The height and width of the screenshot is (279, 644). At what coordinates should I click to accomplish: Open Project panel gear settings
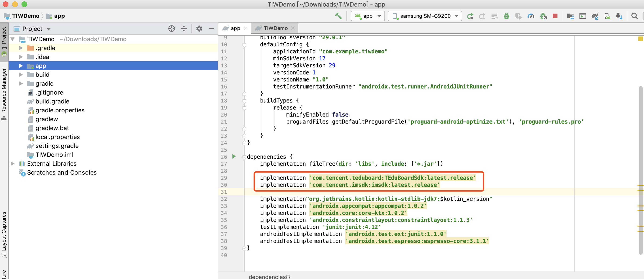point(199,29)
